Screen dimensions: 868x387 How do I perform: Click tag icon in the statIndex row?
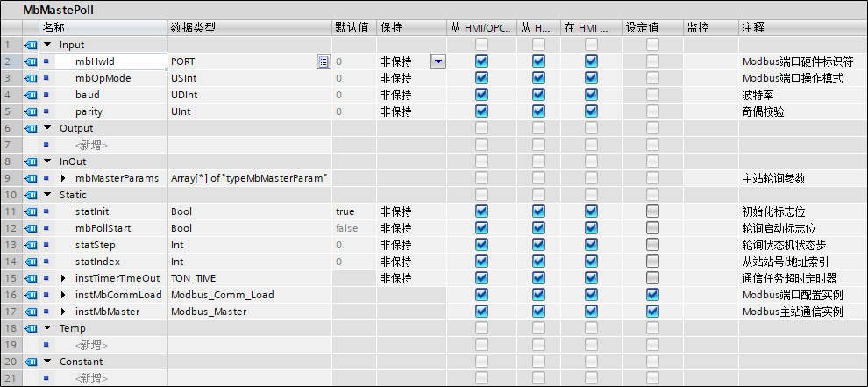31,262
